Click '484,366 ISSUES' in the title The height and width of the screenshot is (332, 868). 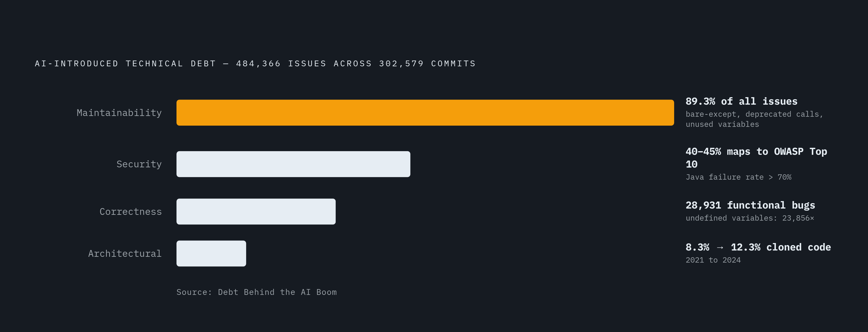tap(281, 64)
